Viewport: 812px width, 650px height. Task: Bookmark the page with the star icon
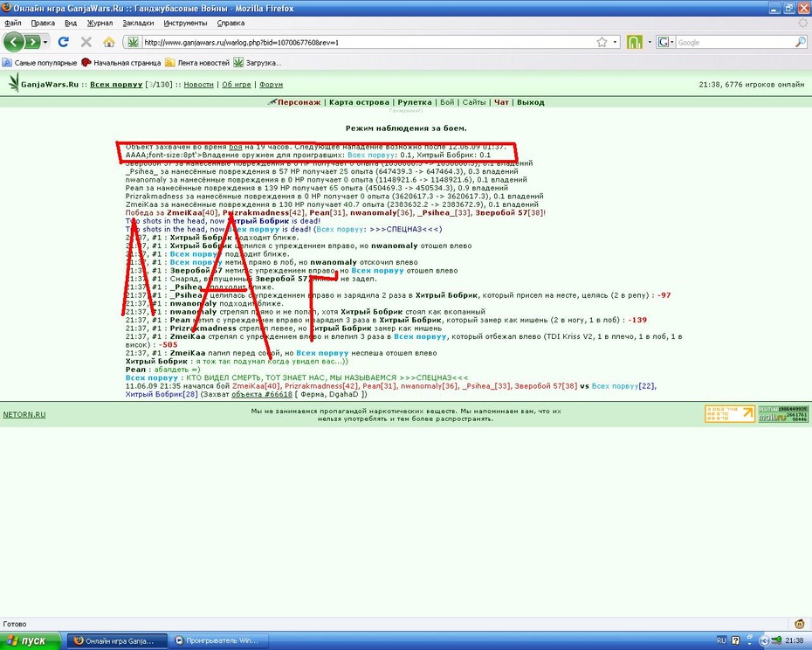tap(602, 42)
